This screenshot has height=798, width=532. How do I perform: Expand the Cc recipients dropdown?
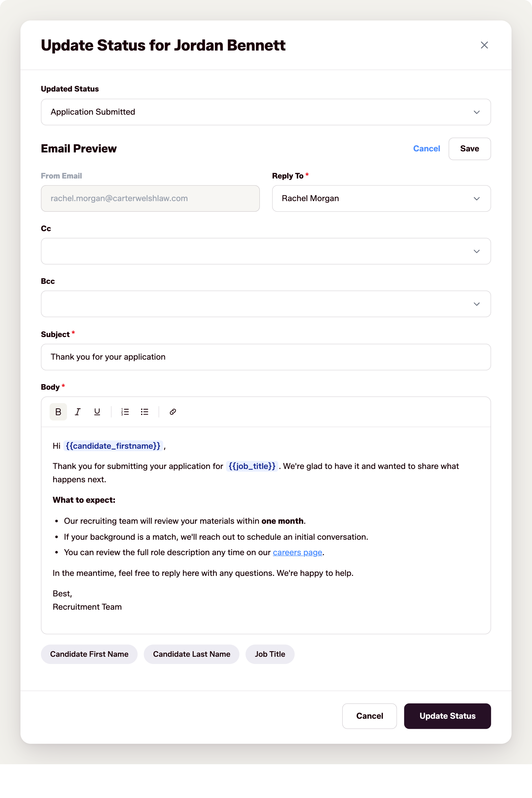click(266, 251)
